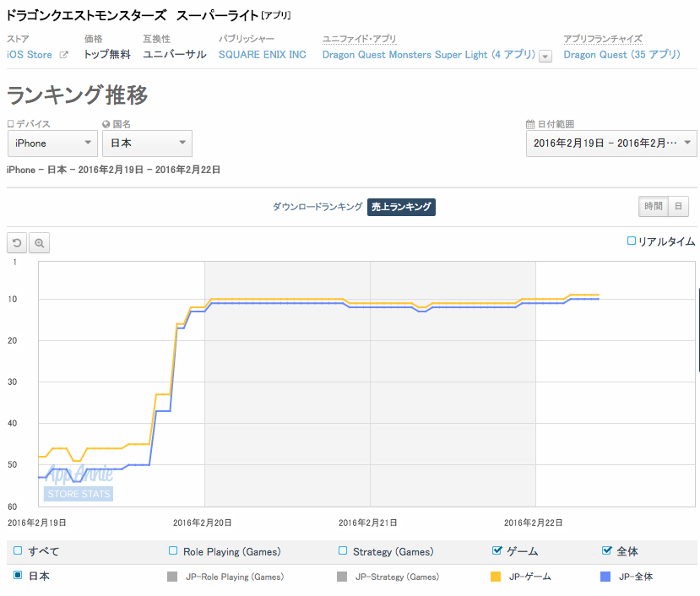Check the すべて checkbox
This screenshot has height=596, width=700.
pos(18,550)
